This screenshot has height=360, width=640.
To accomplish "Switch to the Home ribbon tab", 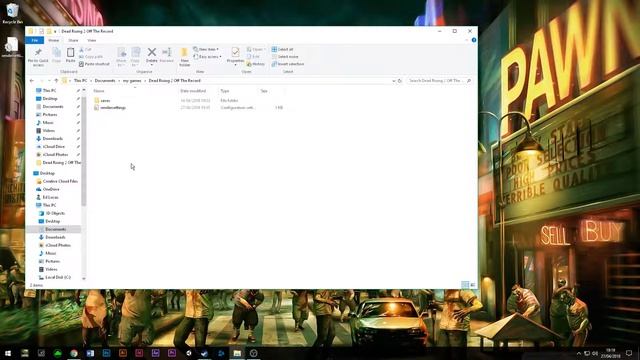I will pyautogui.click(x=53, y=40).
